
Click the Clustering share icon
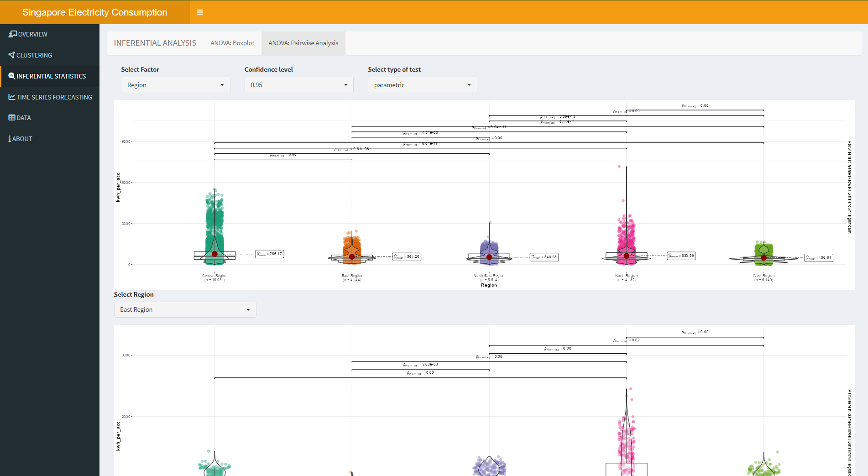click(11, 55)
